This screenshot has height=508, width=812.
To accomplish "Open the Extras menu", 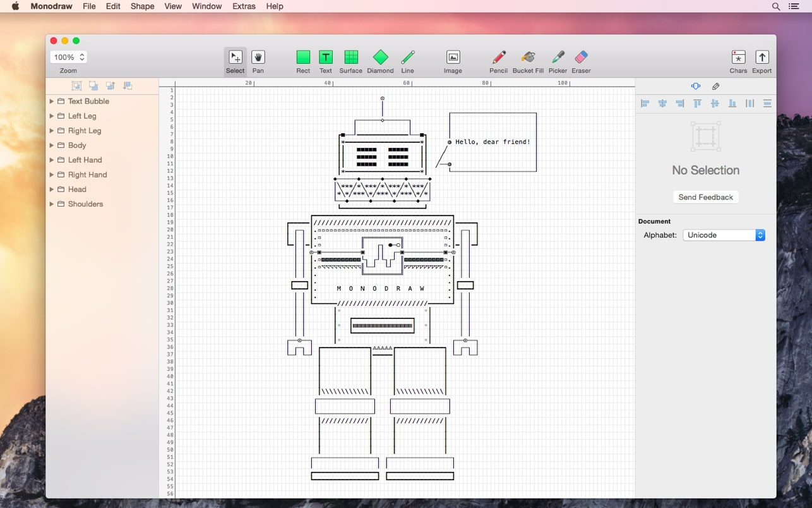I will 244,6.
